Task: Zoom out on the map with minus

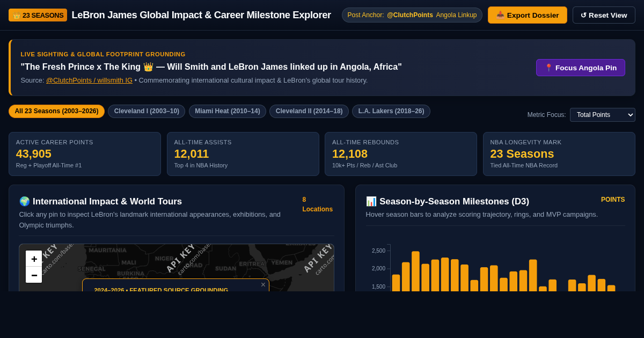Action: (x=34, y=275)
